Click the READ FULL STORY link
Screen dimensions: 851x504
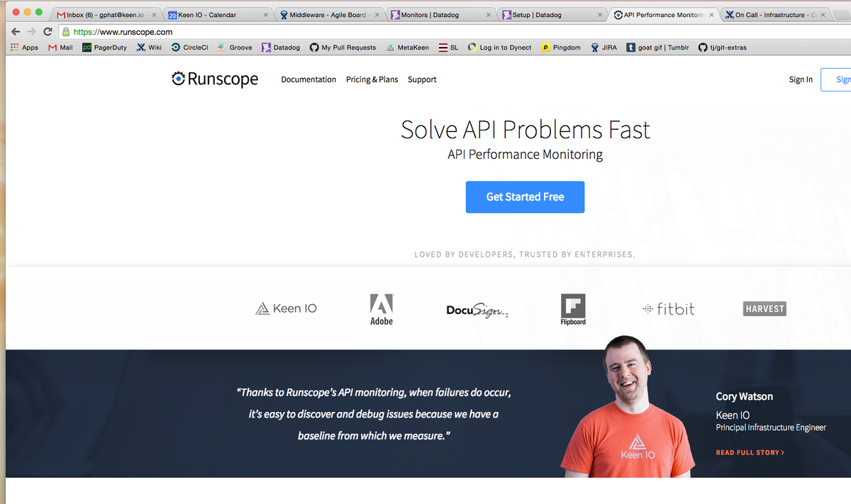coord(750,452)
